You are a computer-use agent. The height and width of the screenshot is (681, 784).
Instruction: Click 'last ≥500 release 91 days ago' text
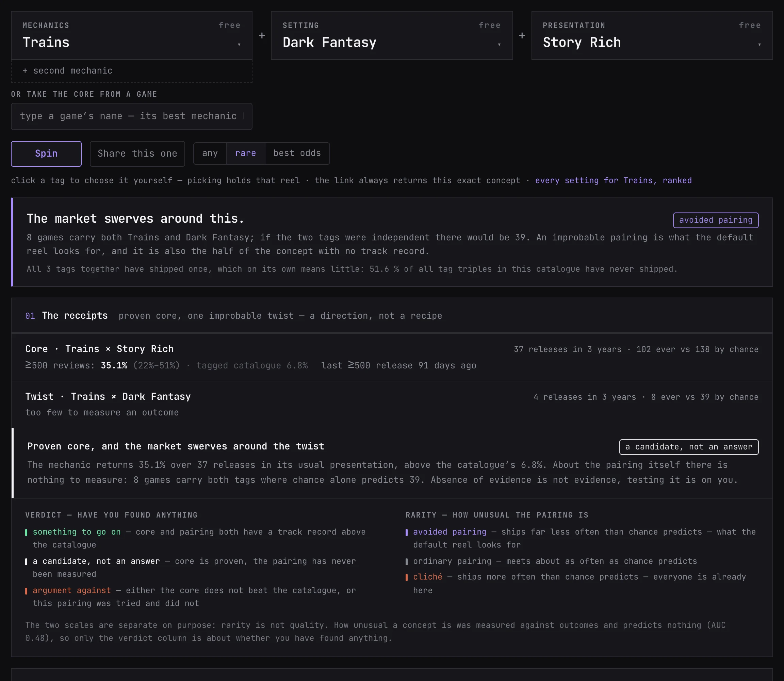click(398, 365)
